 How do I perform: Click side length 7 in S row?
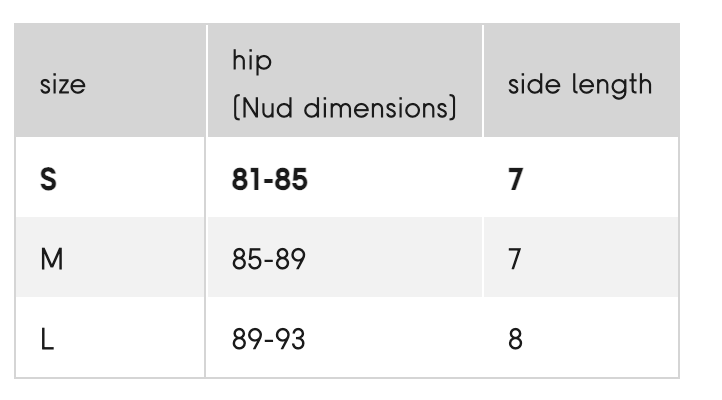[x=515, y=180]
